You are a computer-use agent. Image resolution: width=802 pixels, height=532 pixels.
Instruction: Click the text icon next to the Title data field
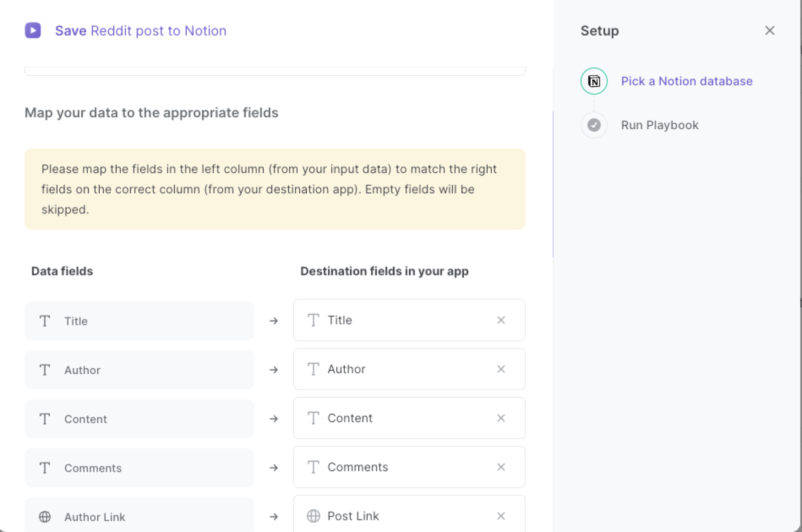point(45,321)
